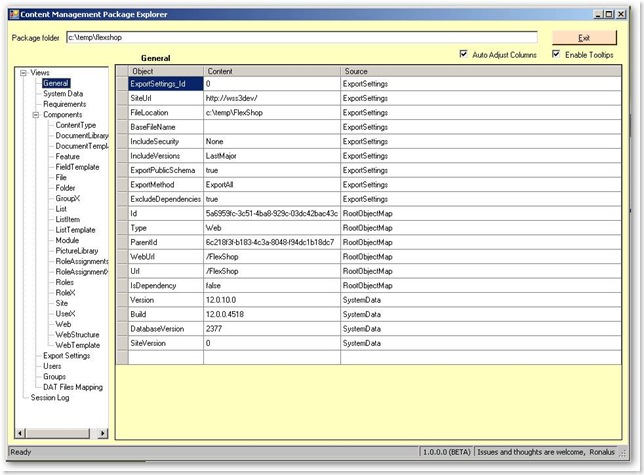The width and height of the screenshot is (644, 475).
Task: Select WebStructure component
Action: coord(78,335)
